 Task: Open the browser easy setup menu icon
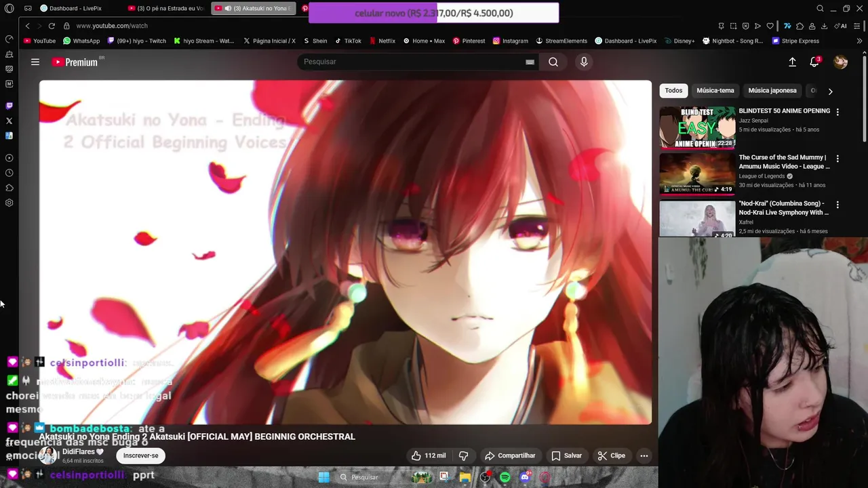[858, 26]
